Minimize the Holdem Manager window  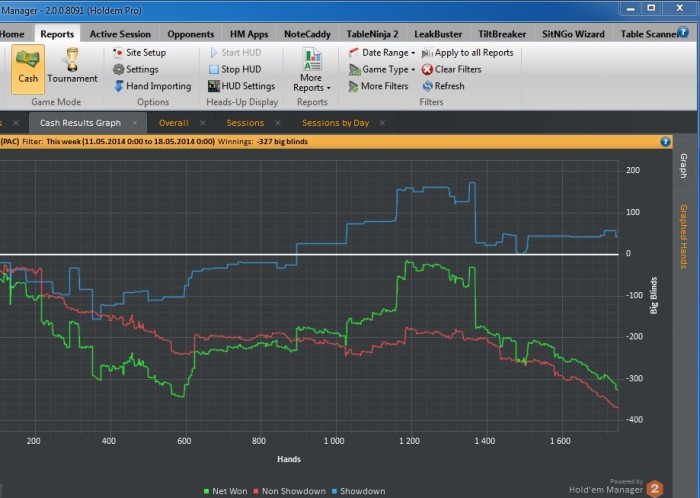tap(630, 8)
